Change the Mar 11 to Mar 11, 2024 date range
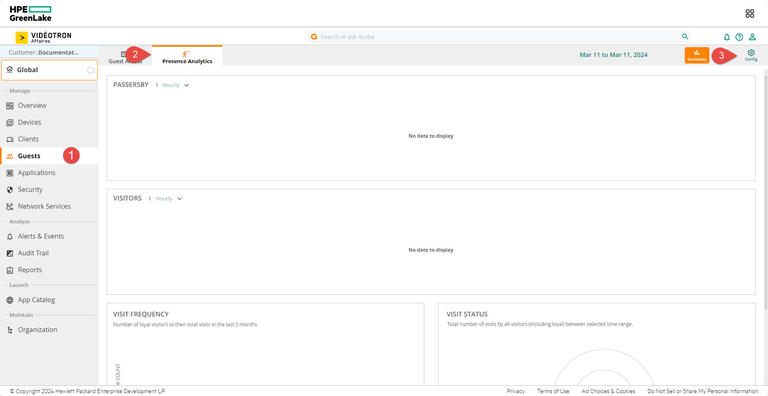 (x=613, y=55)
